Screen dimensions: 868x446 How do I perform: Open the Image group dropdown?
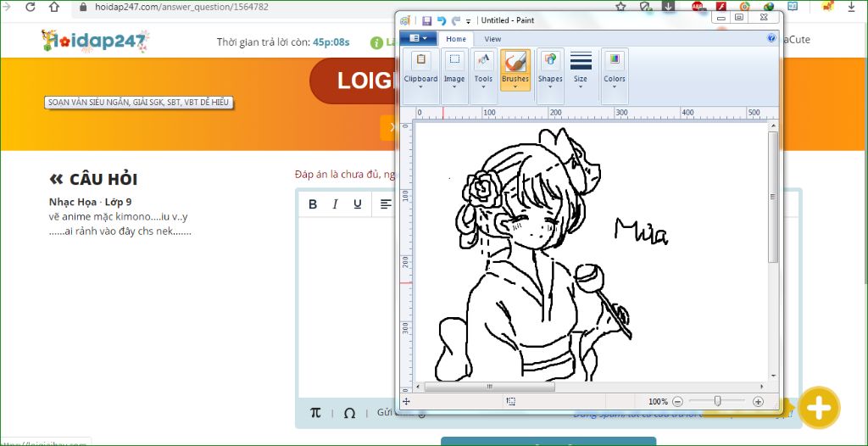click(x=454, y=76)
